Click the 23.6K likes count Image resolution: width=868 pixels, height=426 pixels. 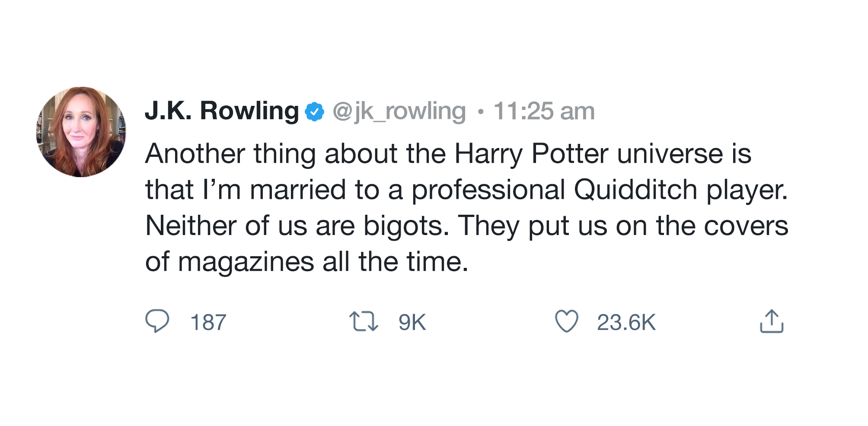point(626,322)
